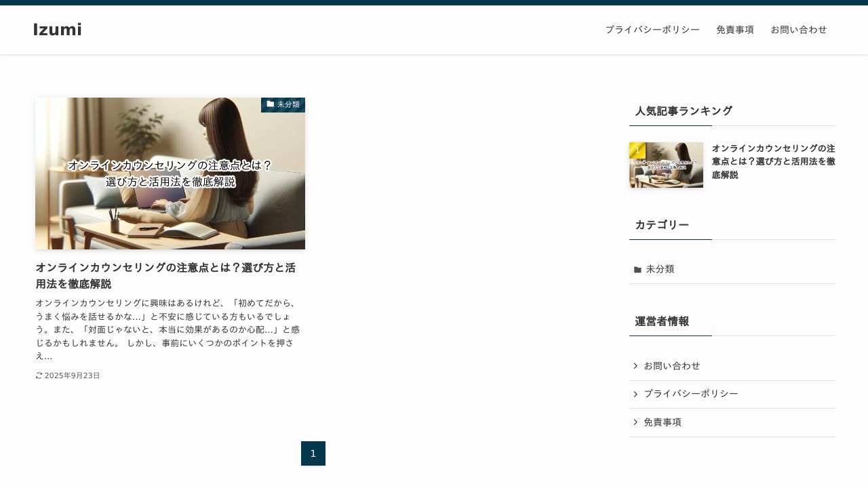Image resolution: width=868 pixels, height=488 pixels.
Task: Click the online counseling article thumbnail image
Action: coord(170,174)
